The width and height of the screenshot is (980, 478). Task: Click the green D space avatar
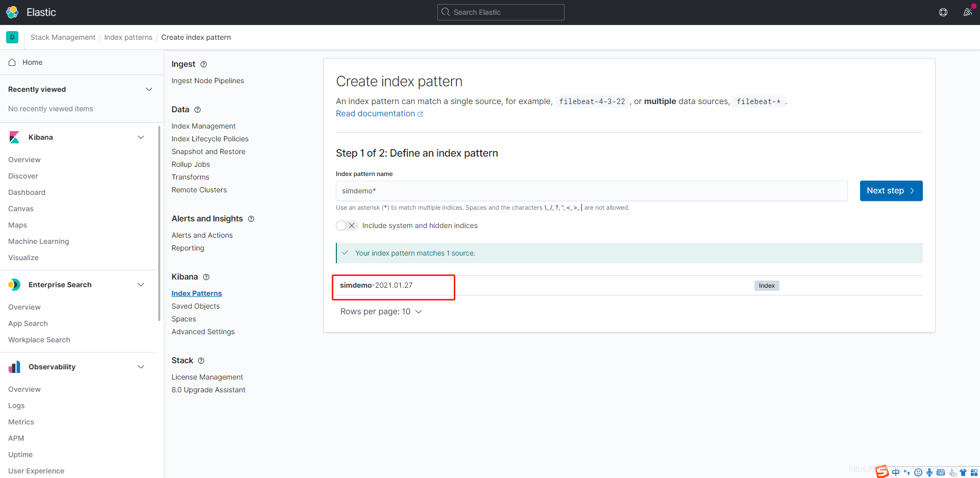pos(12,37)
